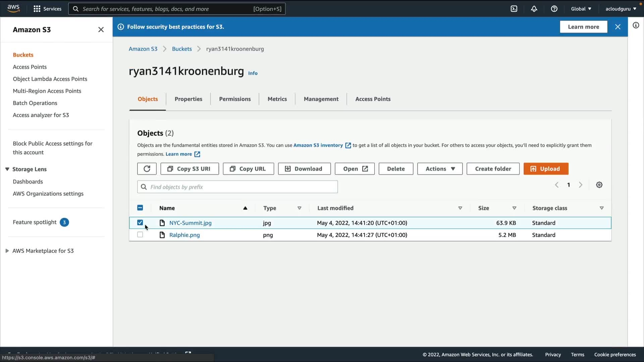Screen dimensions: 644x362
Task: Click the refresh objects icon button
Action: click(147, 169)
